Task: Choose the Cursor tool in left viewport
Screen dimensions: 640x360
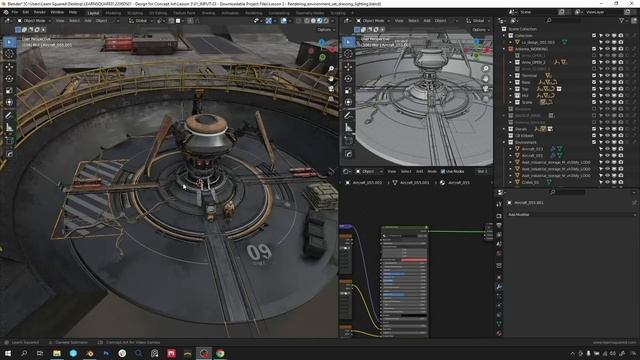Action: pyautogui.click(x=9, y=54)
